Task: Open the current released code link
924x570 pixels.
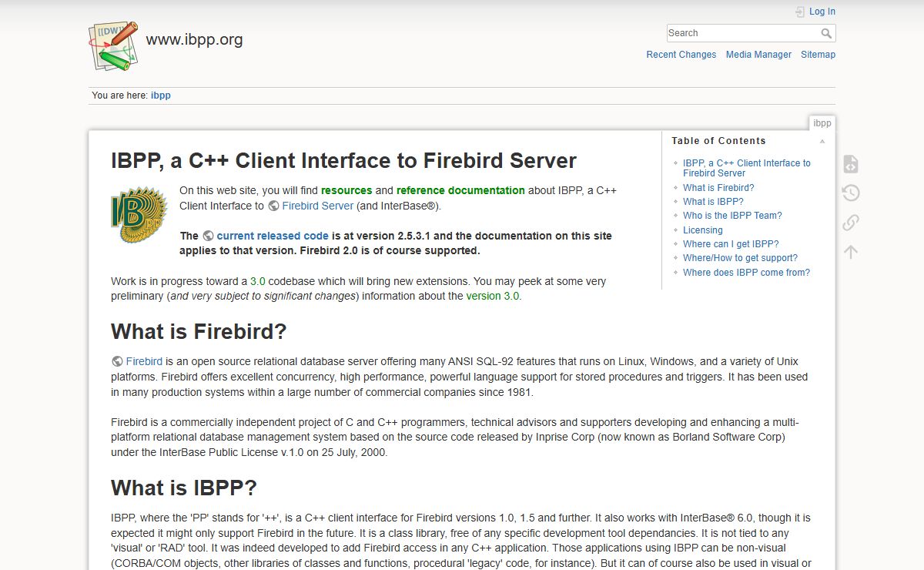Action: [x=273, y=236]
